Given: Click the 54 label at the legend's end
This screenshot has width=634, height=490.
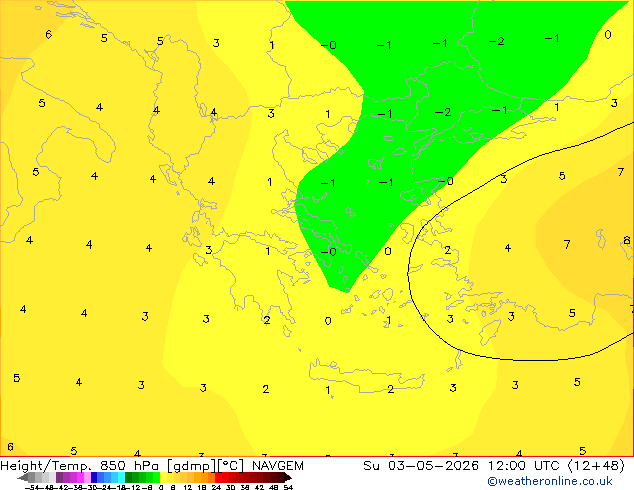Looking at the screenshot, I should click(288, 487).
